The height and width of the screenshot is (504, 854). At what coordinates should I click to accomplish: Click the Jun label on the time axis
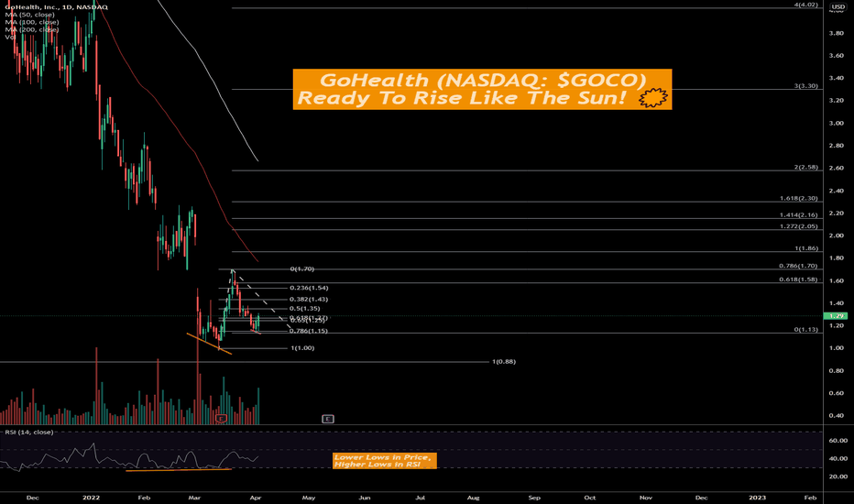click(365, 498)
